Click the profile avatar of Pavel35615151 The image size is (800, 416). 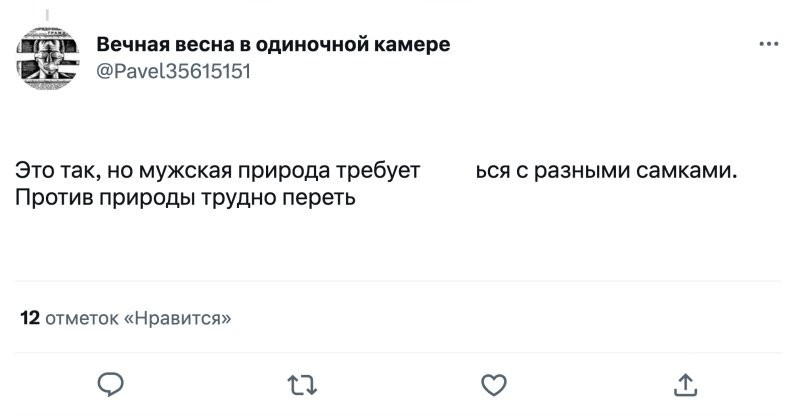49,59
